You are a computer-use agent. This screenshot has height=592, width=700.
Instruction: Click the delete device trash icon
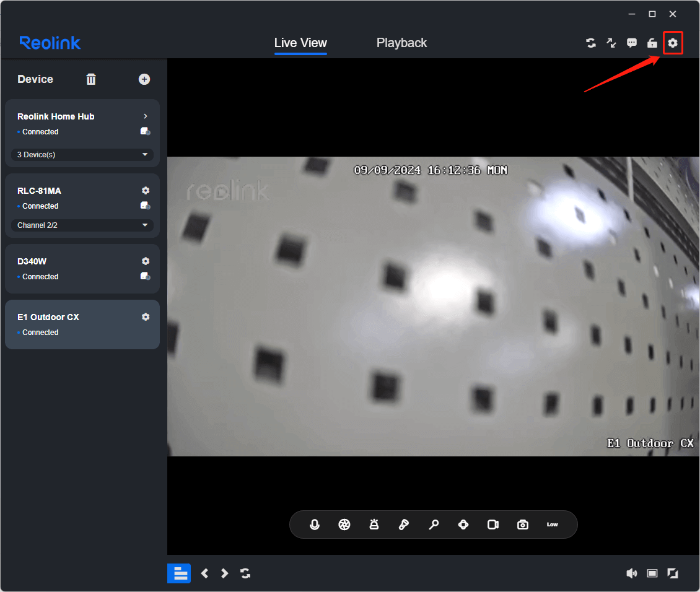tap(91, 79)
